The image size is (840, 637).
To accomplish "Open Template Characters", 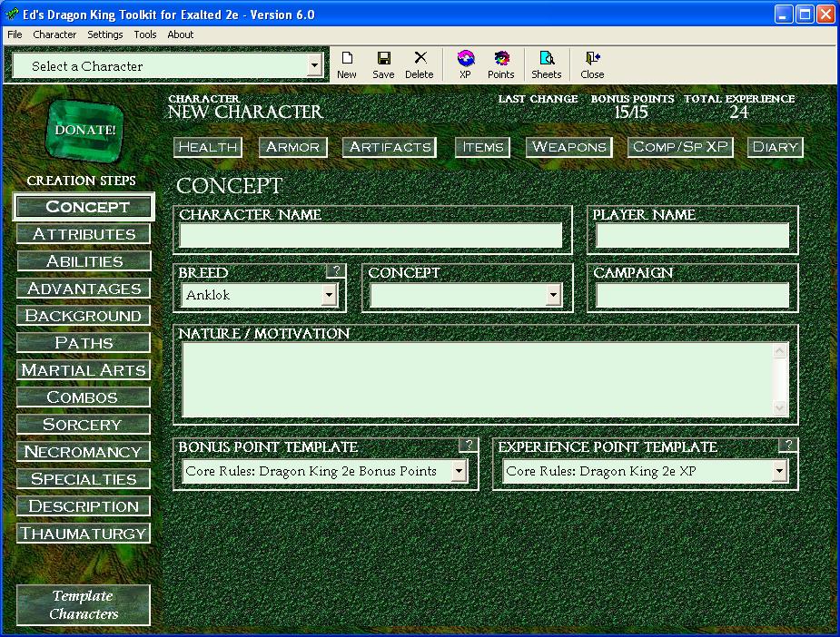I will click(x=84, y=605).
